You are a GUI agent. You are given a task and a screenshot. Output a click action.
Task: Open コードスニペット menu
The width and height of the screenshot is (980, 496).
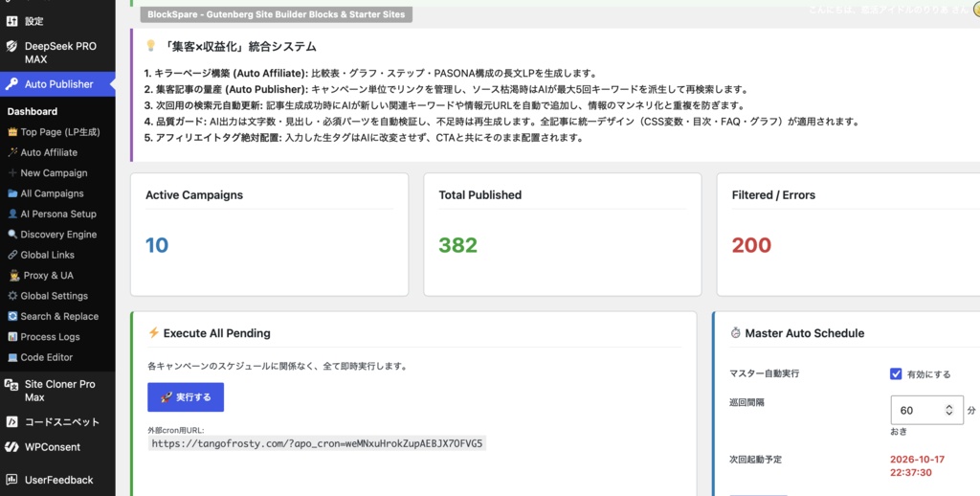coord(57,422)
